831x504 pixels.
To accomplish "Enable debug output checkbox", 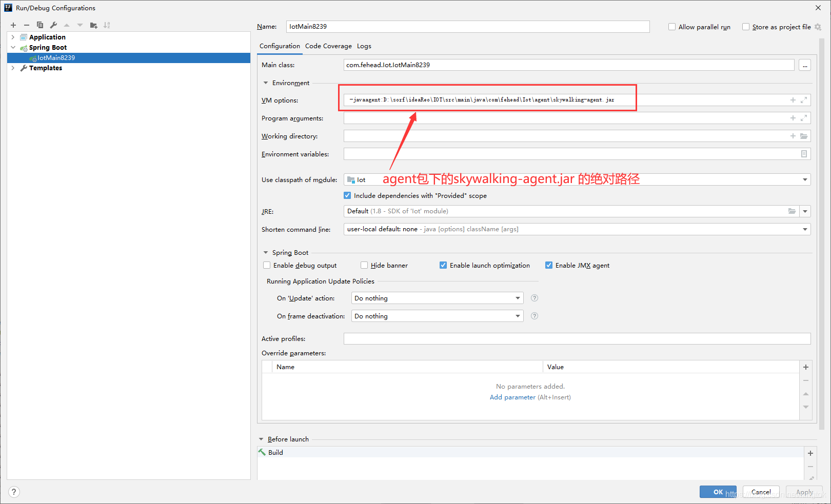I will pos(267,265).
